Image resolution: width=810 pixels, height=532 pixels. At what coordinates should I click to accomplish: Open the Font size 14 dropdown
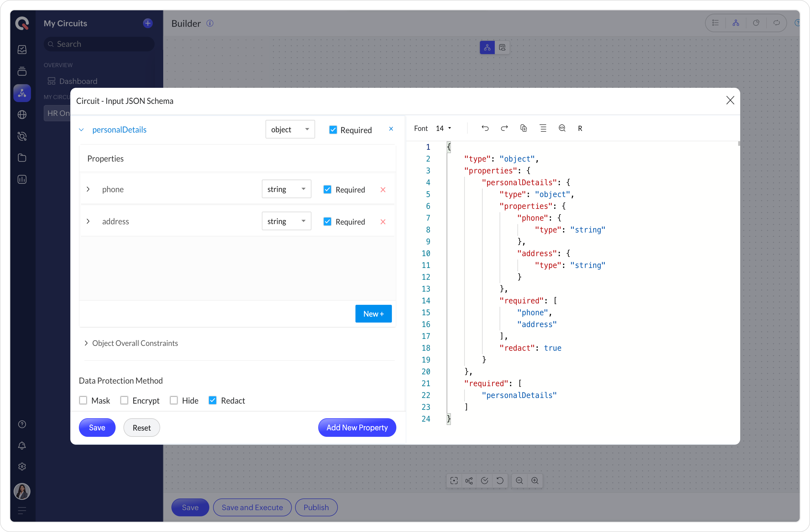pos(443,128)
